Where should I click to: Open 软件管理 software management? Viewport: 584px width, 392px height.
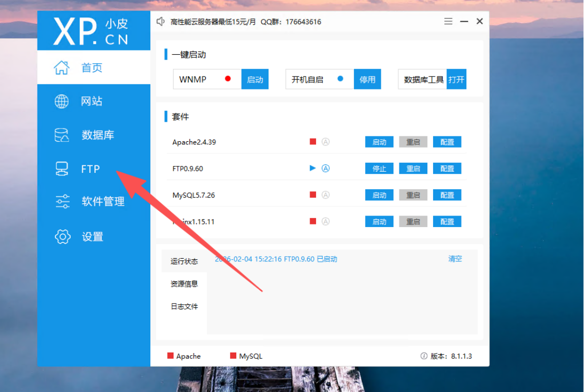point(94,201)
